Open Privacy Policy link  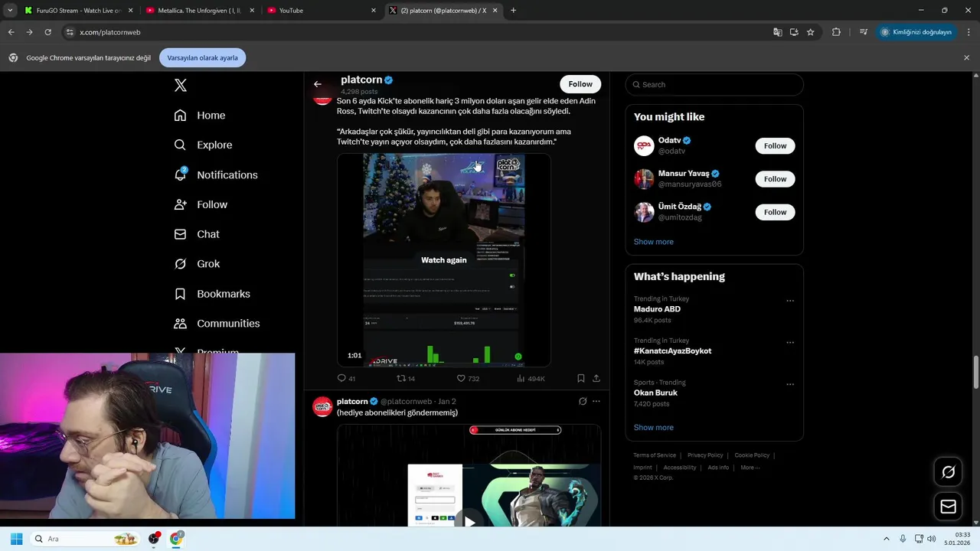(x=705, y=455)
